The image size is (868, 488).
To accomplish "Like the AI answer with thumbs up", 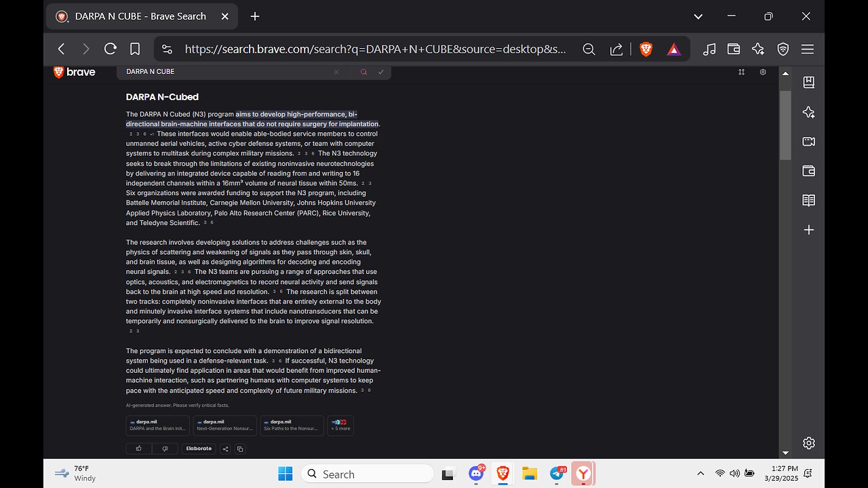I will pos(139,449).
